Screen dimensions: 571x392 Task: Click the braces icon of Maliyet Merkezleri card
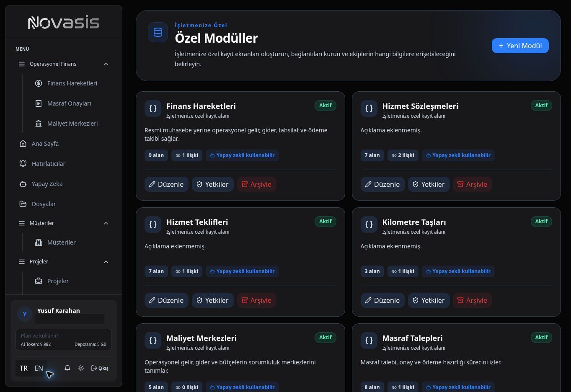[x=153, y=340]
